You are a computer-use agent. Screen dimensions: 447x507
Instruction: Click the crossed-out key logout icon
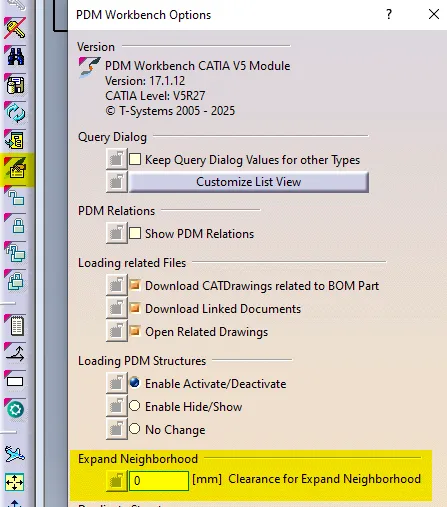[x=15, y=28]
